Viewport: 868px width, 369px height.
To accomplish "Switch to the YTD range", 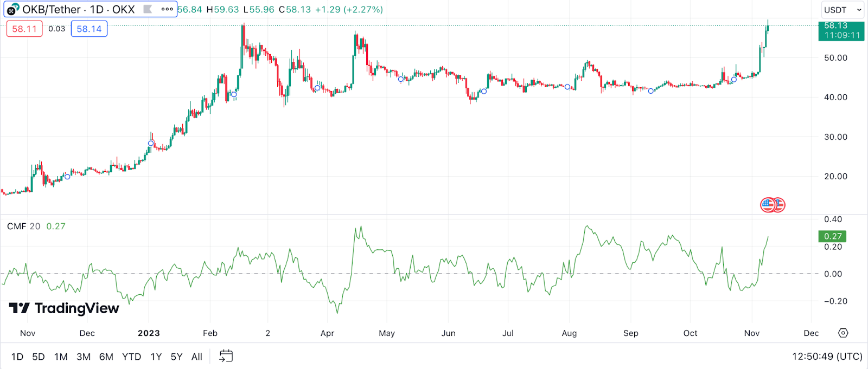I will 131,357.
